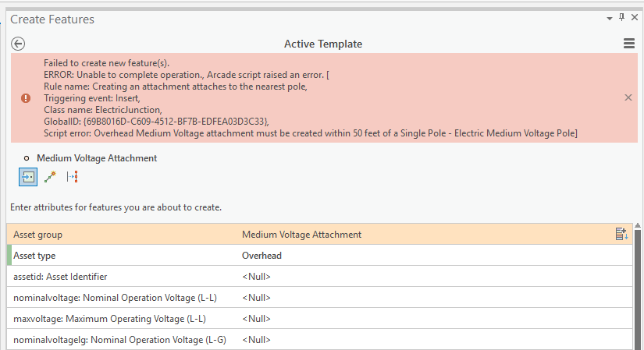This screenshot has height=350, width=644.
Task: Open the pane options dropdown arrow
Action: (x=610, y=18)
